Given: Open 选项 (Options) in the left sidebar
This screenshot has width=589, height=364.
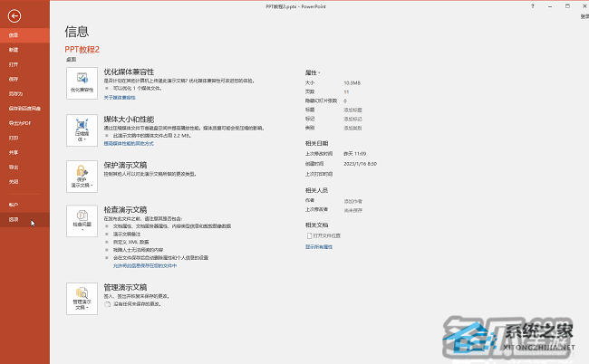Looking at the screenshot, I should coord(14,219).
